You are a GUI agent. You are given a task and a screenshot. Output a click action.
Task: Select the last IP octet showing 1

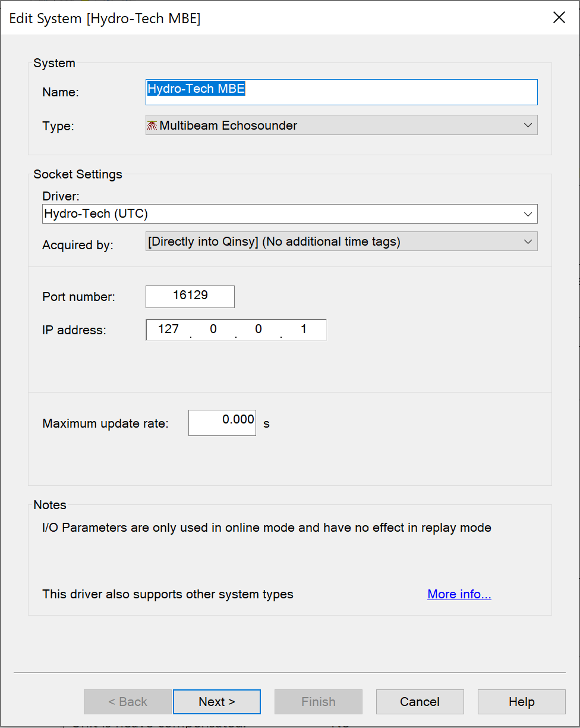point(304,330)
